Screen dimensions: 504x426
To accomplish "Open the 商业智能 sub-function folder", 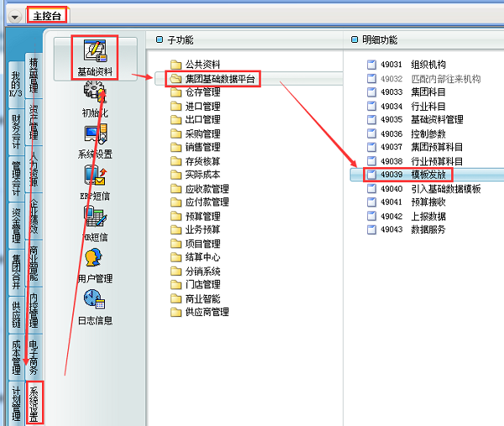I will point(195,298).
